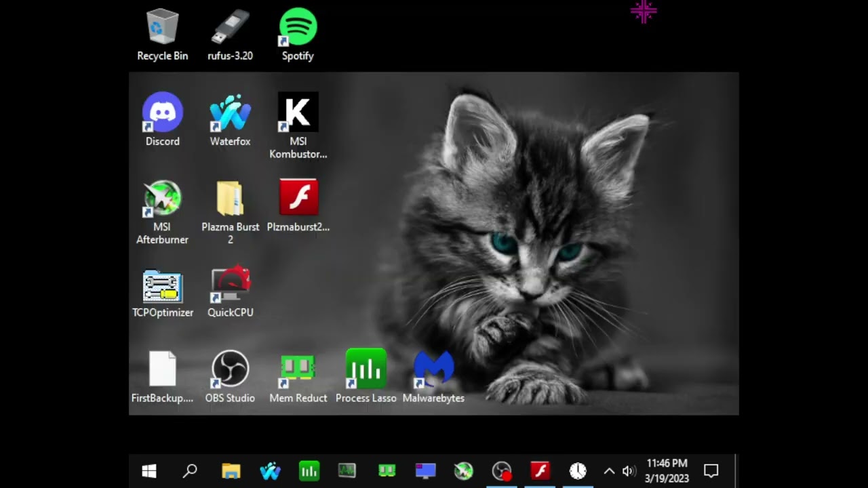
Task: Click the CPU graph monitor taskbar icon
Action: pyautogui.click(x=347, y=471)
